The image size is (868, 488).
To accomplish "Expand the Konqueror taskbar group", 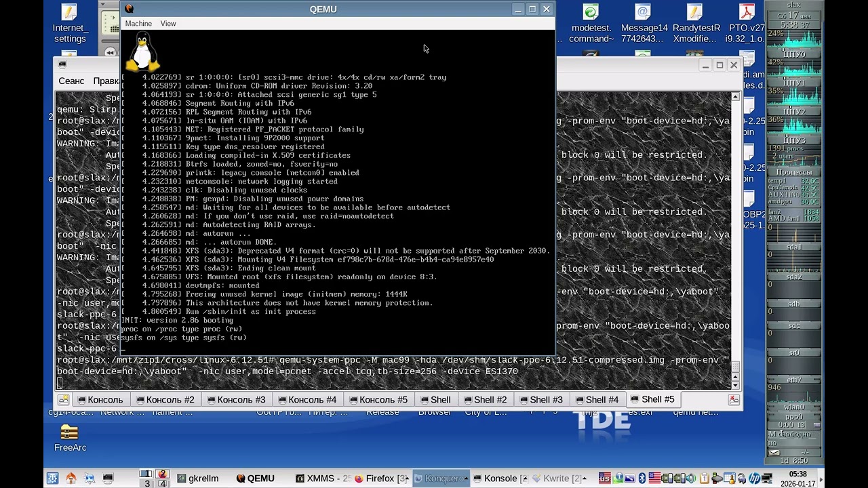I will click(441, 479).
